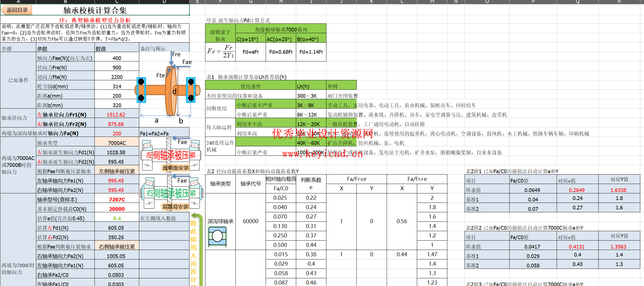
Task: Select the 轴承类型 cell showing 7000AC
Action: 117,143
